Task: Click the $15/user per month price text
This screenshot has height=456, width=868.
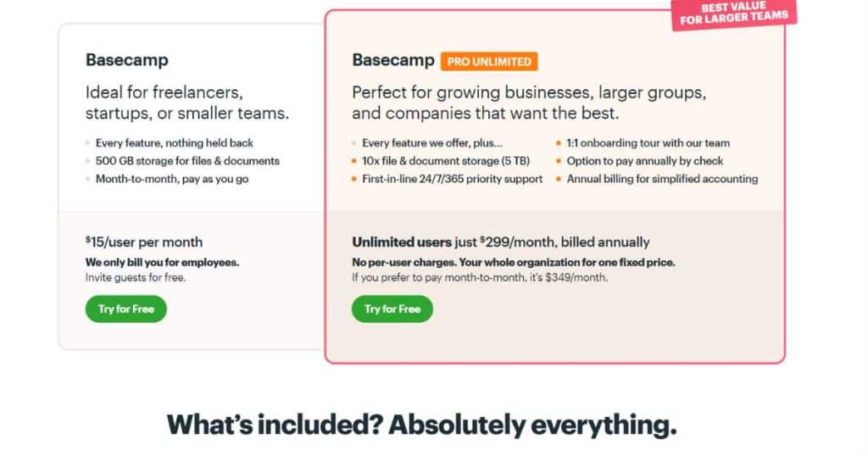Action: pos(144,242)
